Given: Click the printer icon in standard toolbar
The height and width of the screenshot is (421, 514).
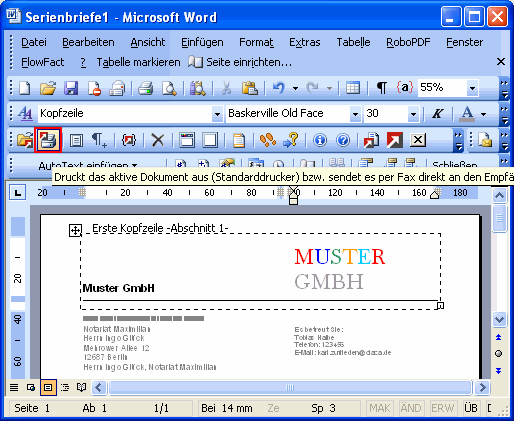Looking at the screenshot, I should coord(146,88).
